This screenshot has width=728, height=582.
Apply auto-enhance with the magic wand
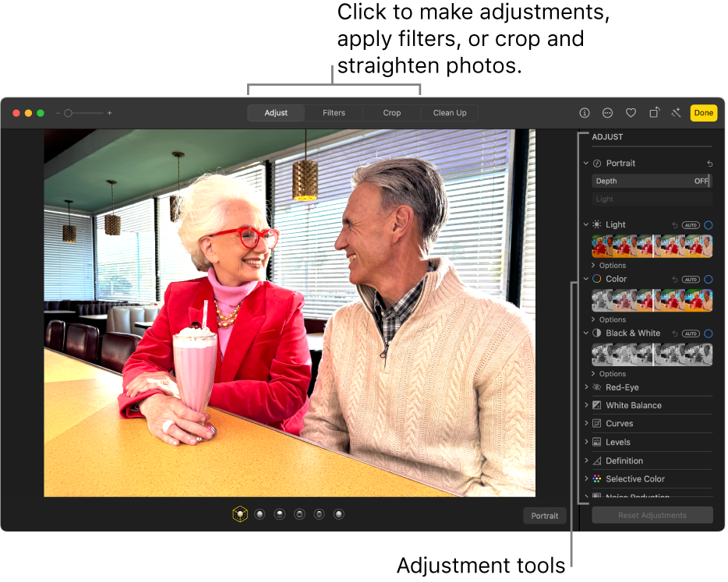(676, 113)
